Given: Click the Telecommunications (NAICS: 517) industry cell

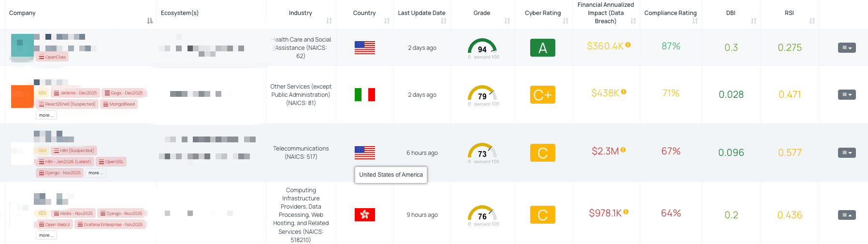Looking at the screenshot, I should point(301,152).
